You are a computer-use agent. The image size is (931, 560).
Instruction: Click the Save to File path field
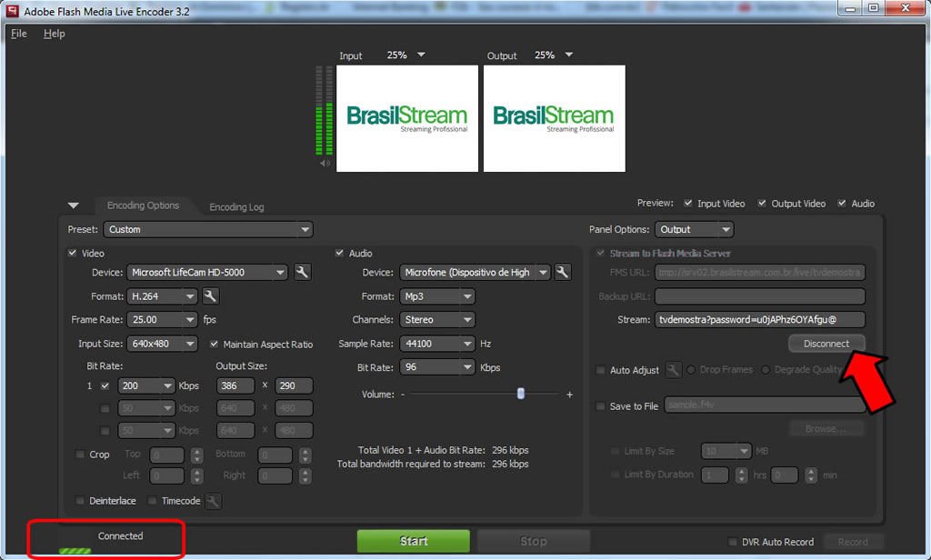764,405
